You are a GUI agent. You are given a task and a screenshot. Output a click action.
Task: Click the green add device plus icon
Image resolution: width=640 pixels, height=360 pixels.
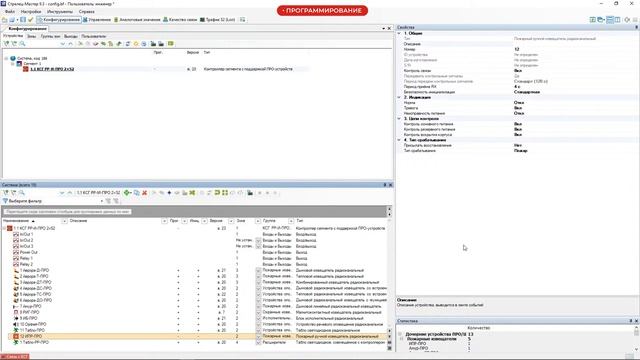(127, 193)
